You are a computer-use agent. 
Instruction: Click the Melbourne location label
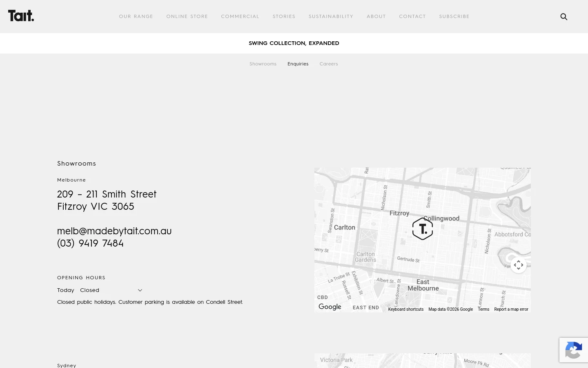[71, 180]
